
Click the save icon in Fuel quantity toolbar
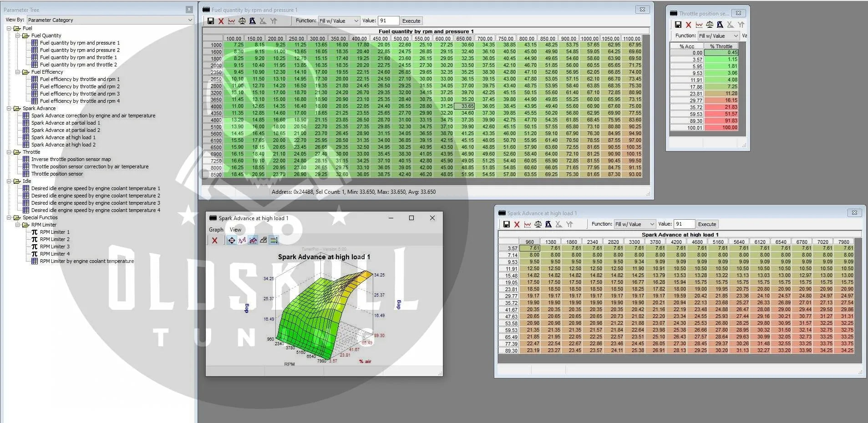(x=211, y=21)
